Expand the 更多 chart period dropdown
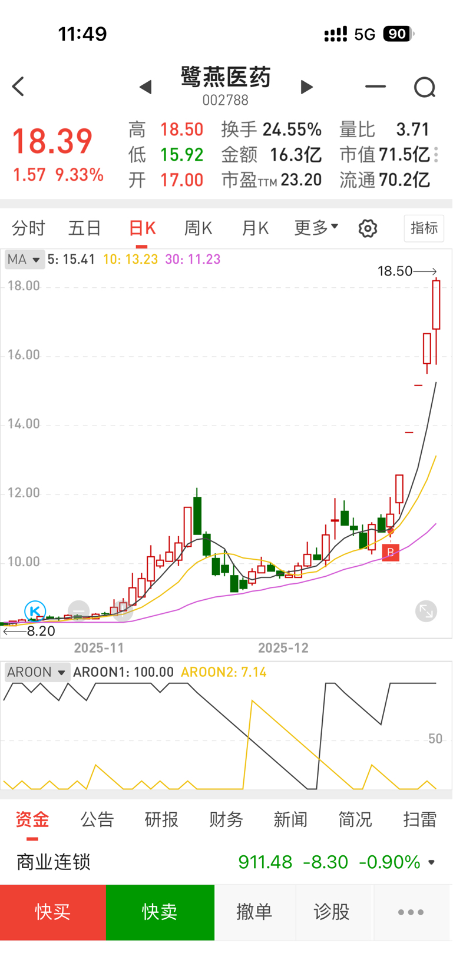The width and height of the screenshot is (453, 980). coord(316,227)
